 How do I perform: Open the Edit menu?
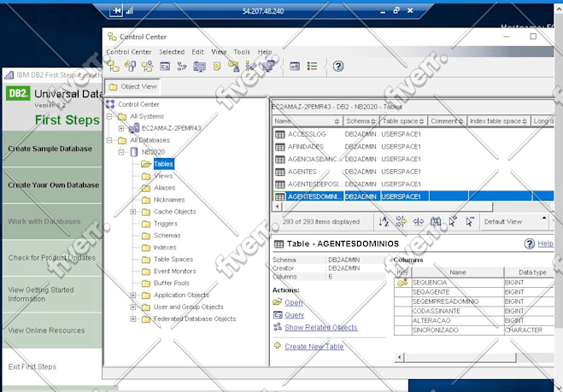[x=197, y=52]
